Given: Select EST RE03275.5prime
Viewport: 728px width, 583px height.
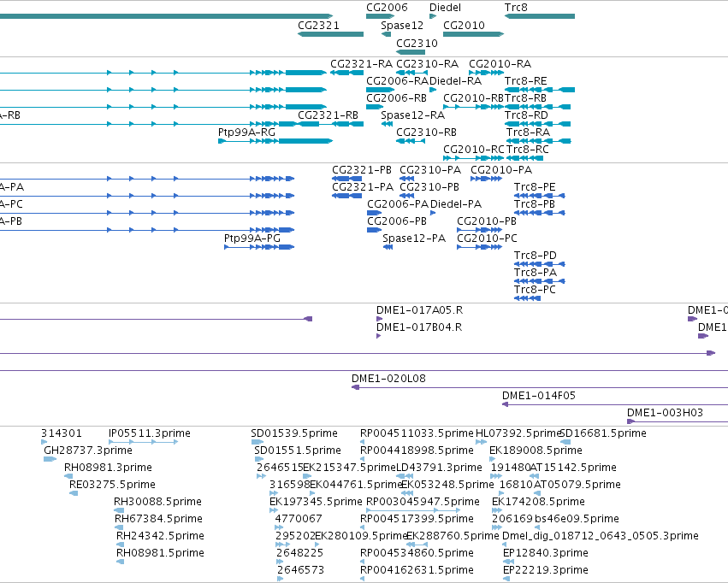Looking at the screenshot, I should tap(74, 493).
